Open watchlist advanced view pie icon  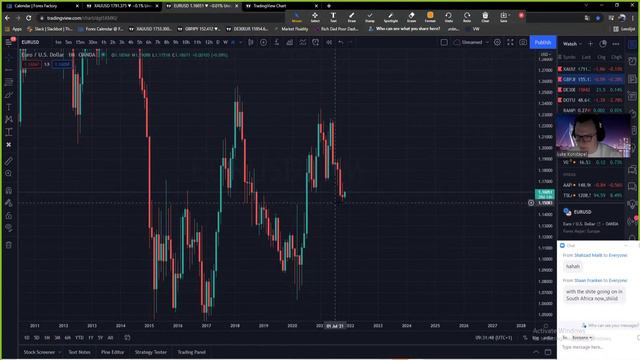603,44
